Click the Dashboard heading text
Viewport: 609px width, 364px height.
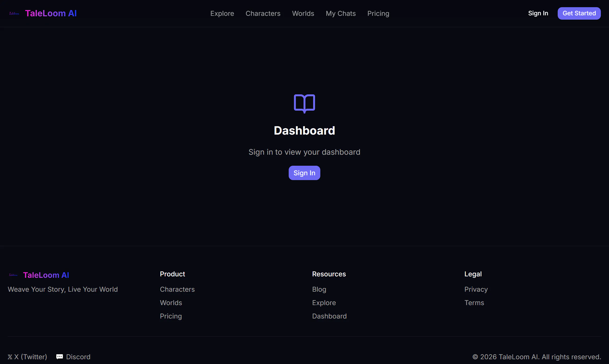coord(304,131)
